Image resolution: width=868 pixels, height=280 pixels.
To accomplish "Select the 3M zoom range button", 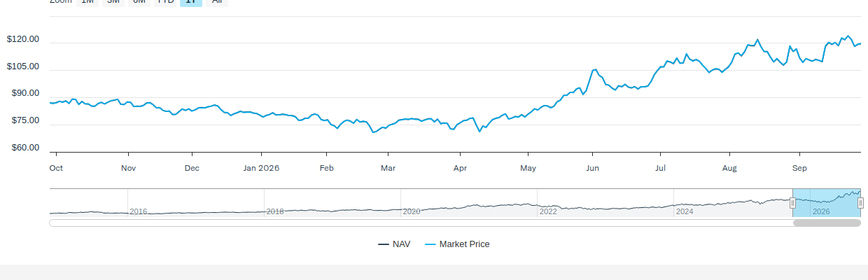I will [113, 2].
